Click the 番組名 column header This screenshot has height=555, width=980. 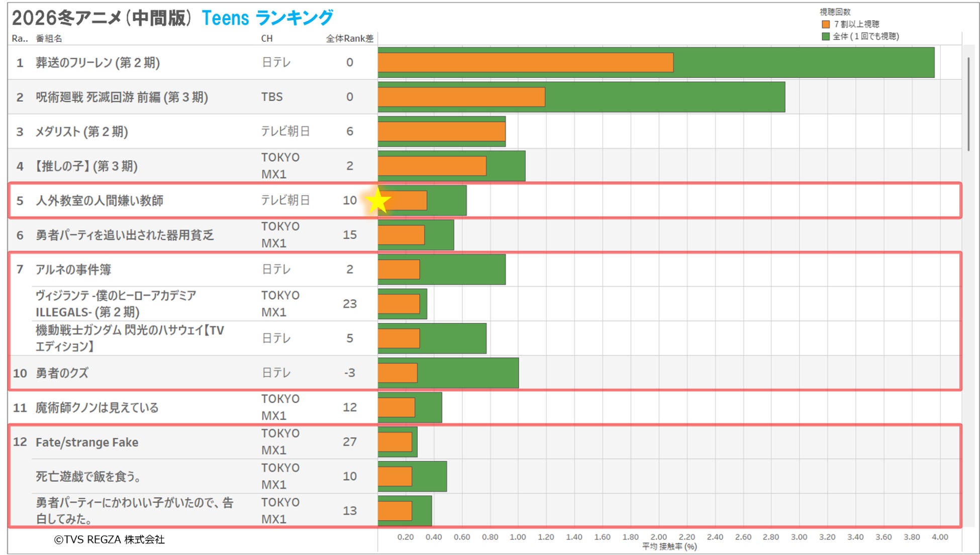tap(49, 39)
